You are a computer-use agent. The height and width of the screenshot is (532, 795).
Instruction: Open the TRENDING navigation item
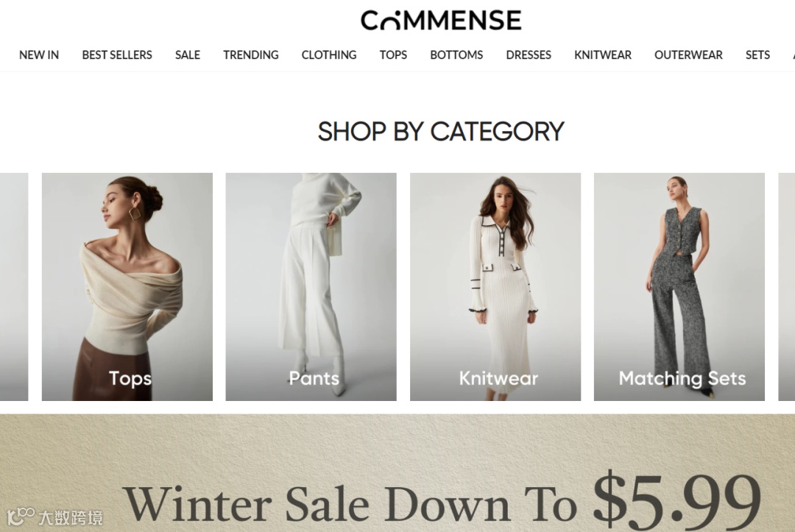[251, 54]
